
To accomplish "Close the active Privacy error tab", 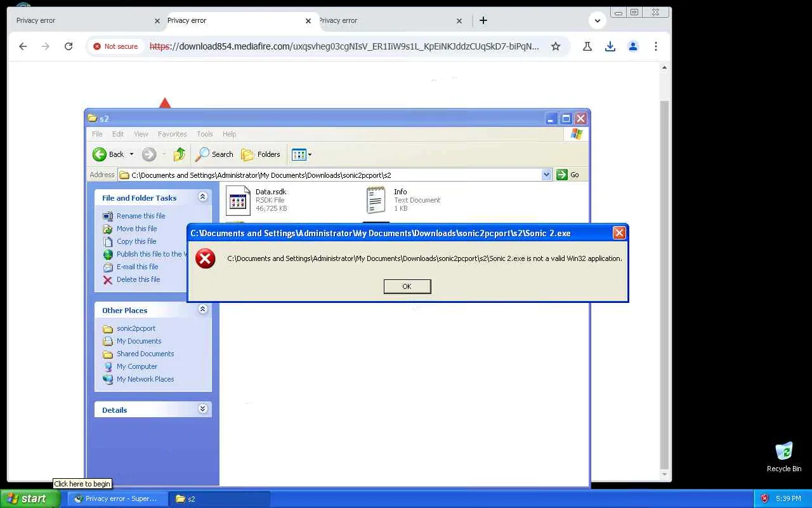I will pyautogui.click(x=308, y=21).
